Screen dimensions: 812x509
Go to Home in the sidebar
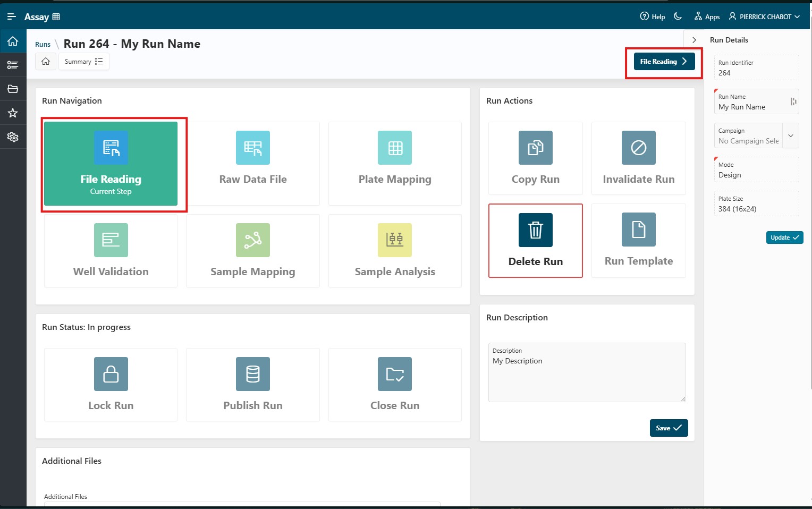click(13, 41)
